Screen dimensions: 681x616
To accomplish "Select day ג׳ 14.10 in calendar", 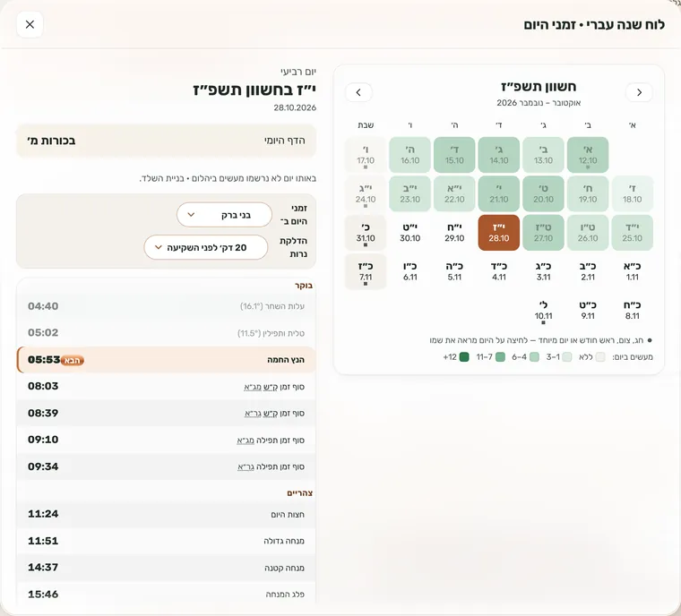I will click(x=498, y=155).
